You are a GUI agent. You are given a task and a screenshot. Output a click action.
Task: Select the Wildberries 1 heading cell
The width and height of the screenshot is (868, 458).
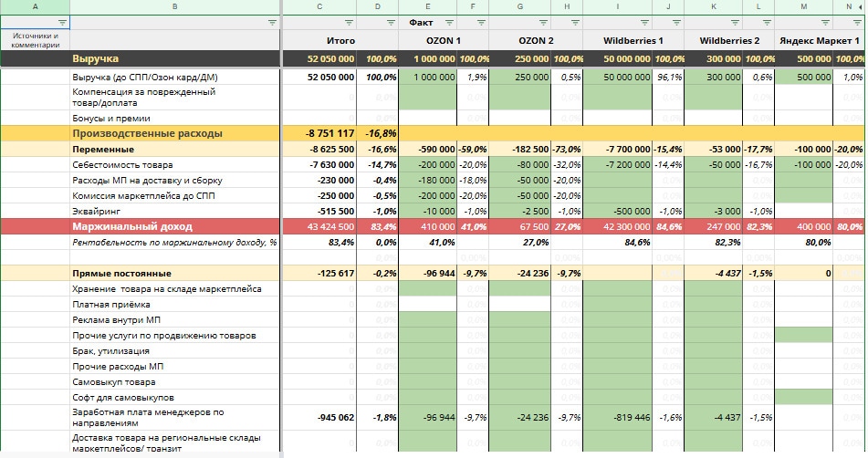633,41
